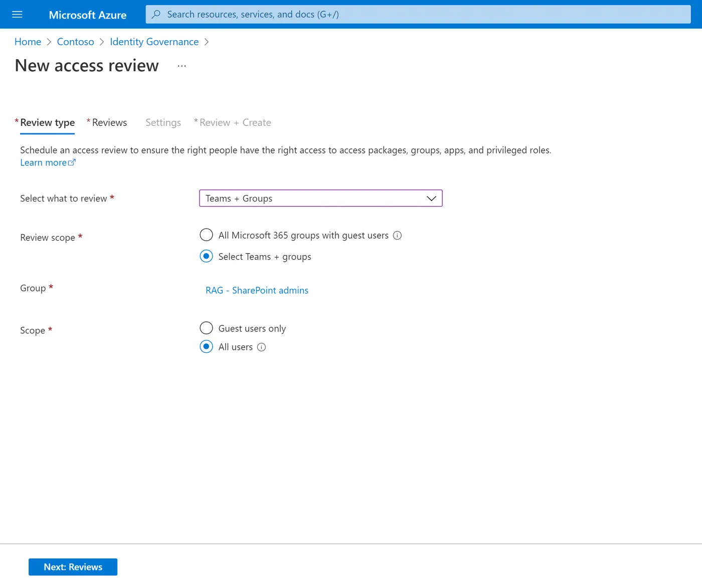Navigate to Identity Governance breadcrumb
702x588 pixels.
(154, 42)
